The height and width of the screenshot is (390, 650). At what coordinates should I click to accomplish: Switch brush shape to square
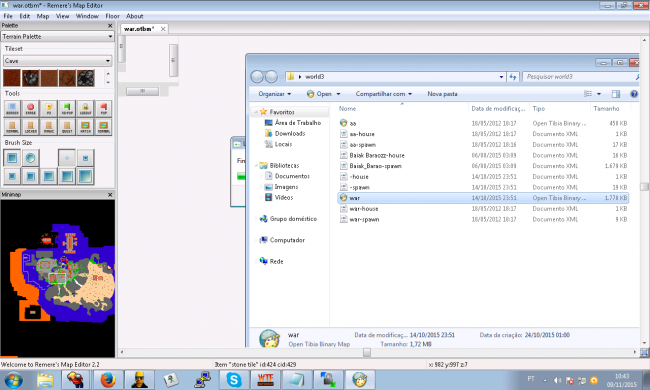[x=12, y=158]
